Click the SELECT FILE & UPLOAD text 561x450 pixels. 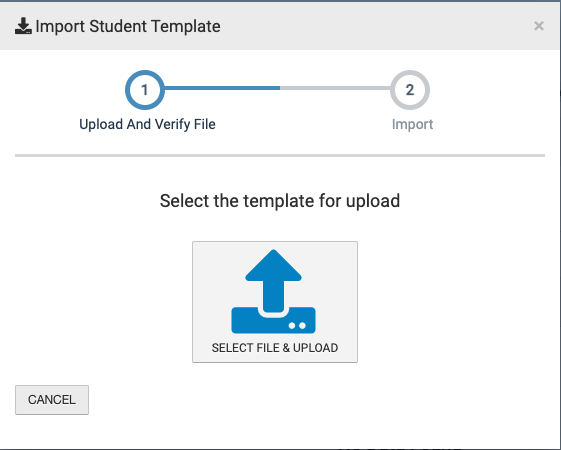click(x=275, y=348)
